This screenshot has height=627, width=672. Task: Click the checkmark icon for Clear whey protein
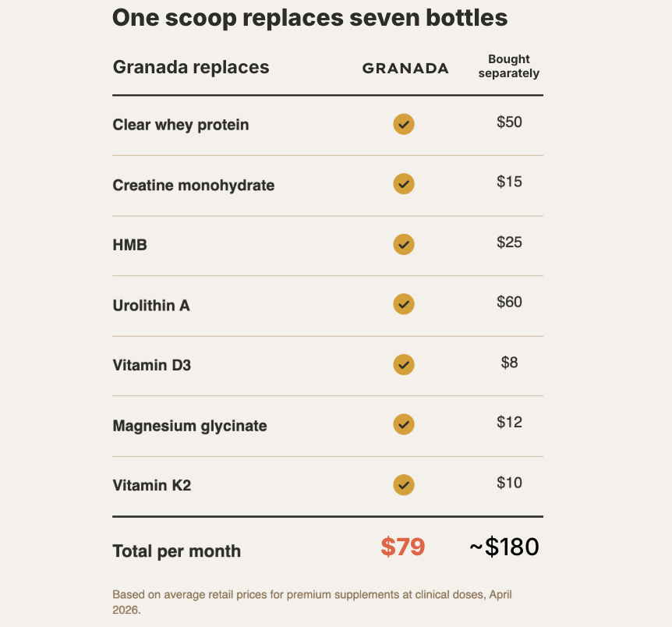(x=404, y=124)
